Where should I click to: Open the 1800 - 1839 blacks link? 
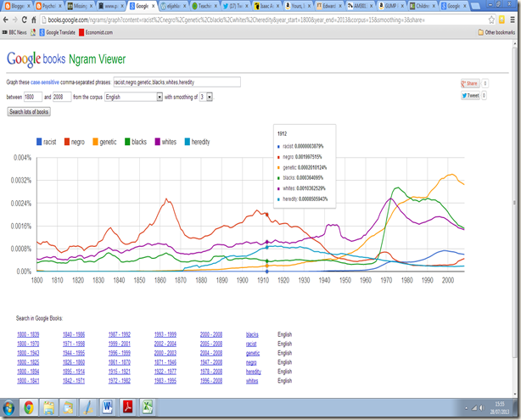[28, 334]
